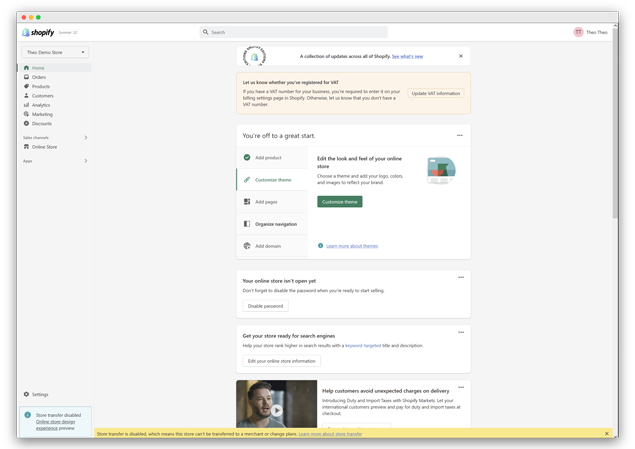Open options menu on search engines card
Image resolution: width=635 pixels, height=449 pixels.
point(461,332)
